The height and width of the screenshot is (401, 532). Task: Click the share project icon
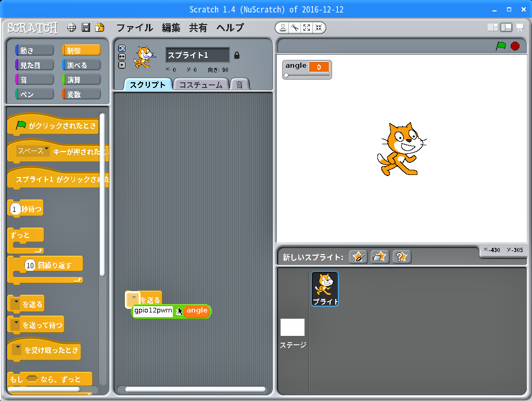click(x=100, y=28)
